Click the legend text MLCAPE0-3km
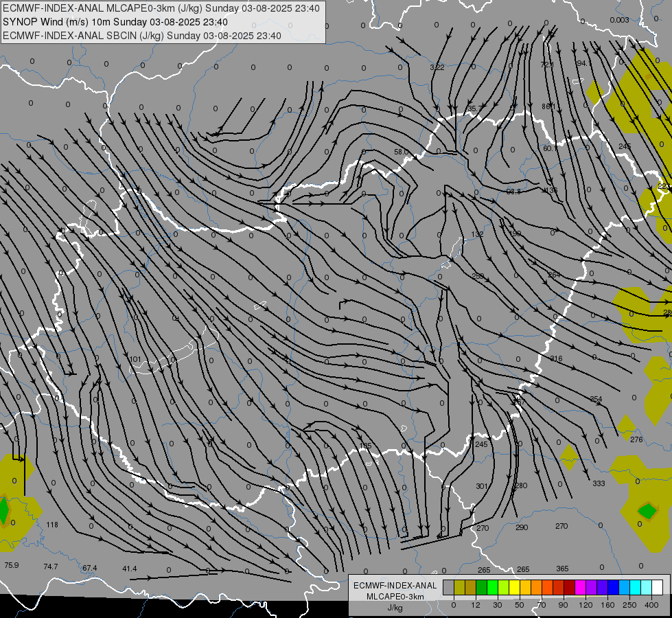The height and width of the screenshot is (618, 672). pos(395,597)
